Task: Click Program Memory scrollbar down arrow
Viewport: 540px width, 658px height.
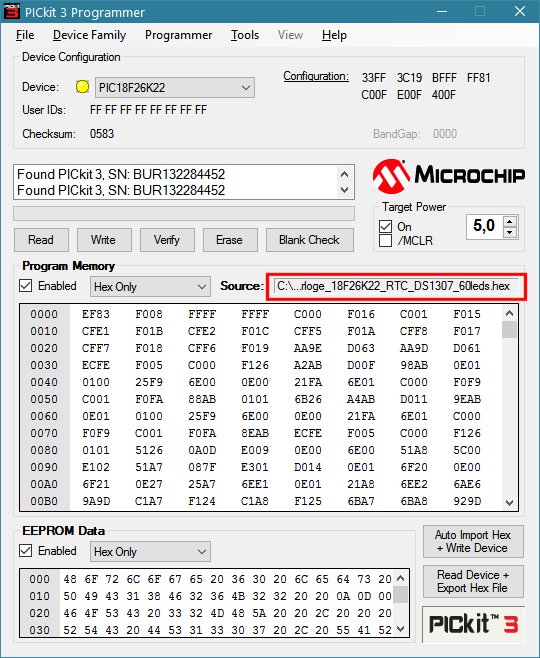Action: (509, 503)
